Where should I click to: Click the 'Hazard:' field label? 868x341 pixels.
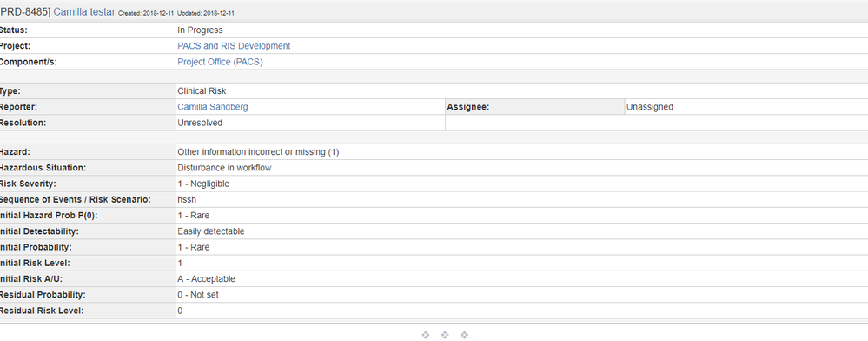tap(15, 152)
